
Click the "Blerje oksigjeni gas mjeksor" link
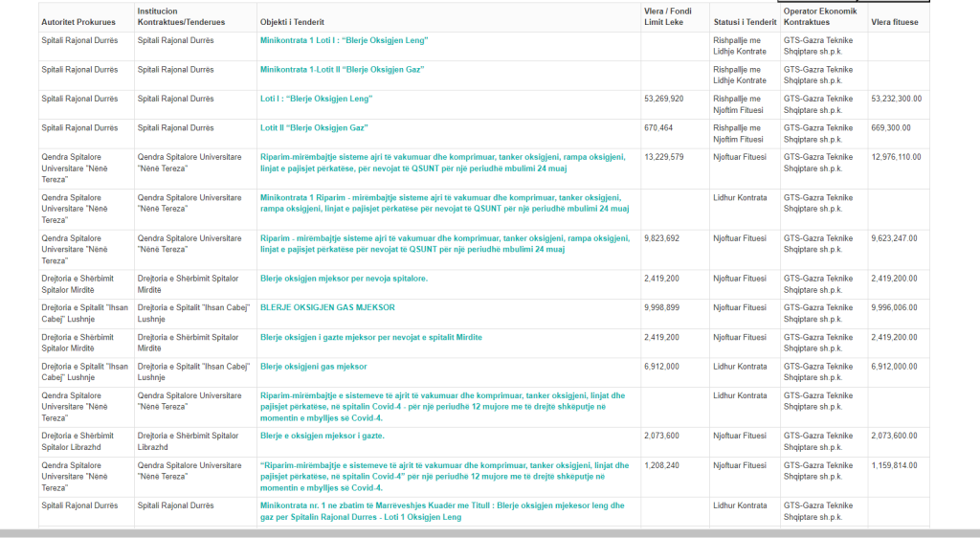pyautogui.click(x=313, y=366)
